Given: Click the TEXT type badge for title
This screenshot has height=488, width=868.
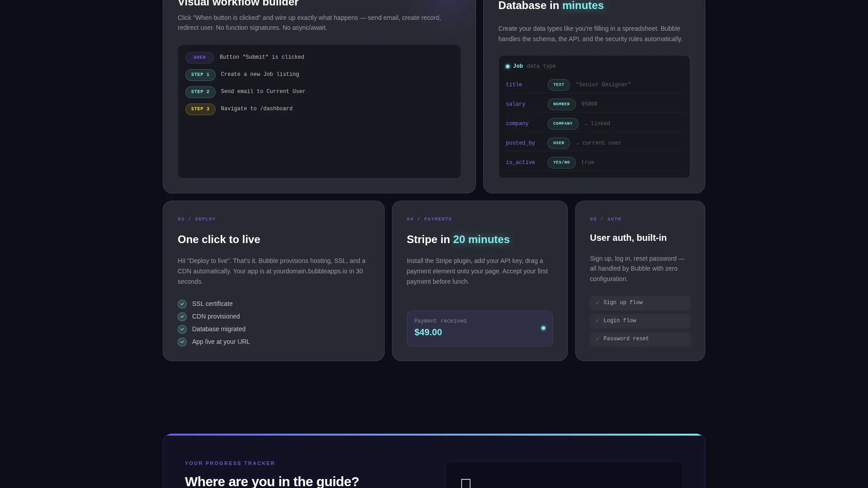Looking at the screenshot, I should [x=559, y=85].
